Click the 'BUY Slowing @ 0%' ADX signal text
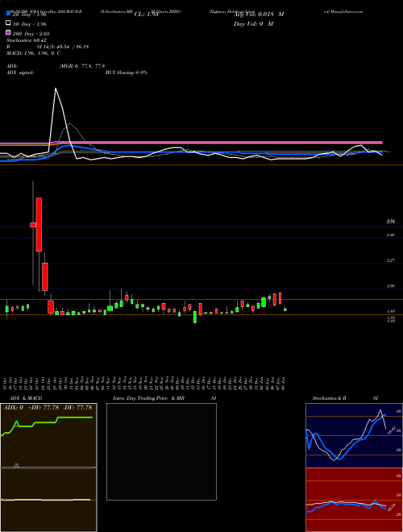This screenshot has height=532, width=403. [x=127, y=73]
